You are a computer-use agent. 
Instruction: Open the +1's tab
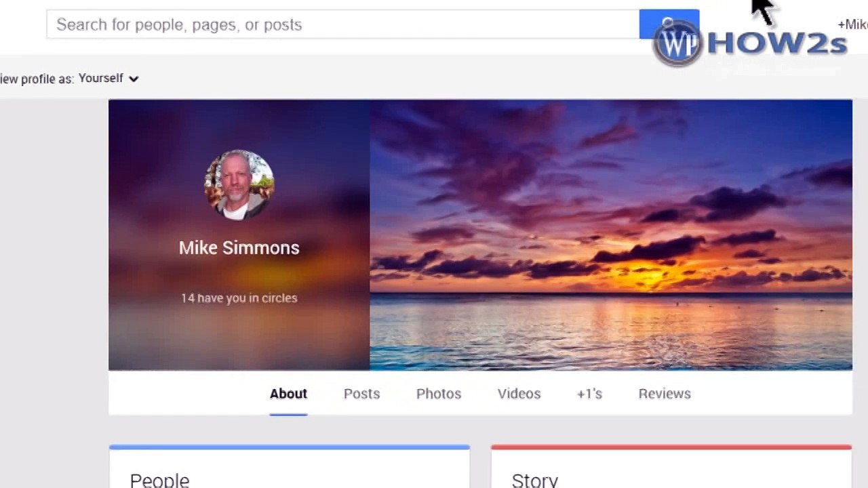(589, 394)
